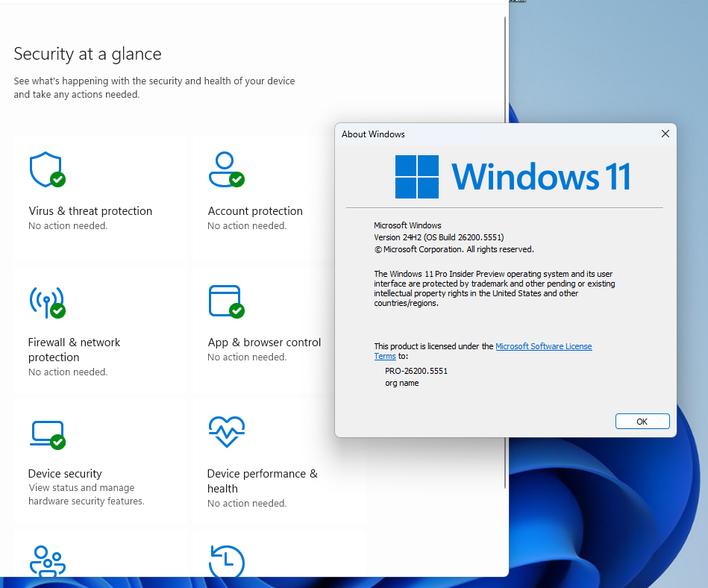Click 'Security at a glance' heading
The image size is (708, 588).
point(87,54)
